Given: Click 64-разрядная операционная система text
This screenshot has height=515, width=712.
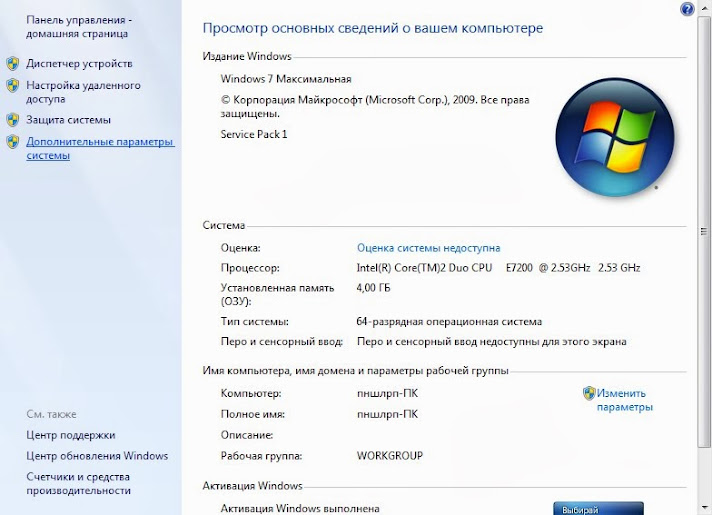Looking at the screenshot, I should 449,322.
